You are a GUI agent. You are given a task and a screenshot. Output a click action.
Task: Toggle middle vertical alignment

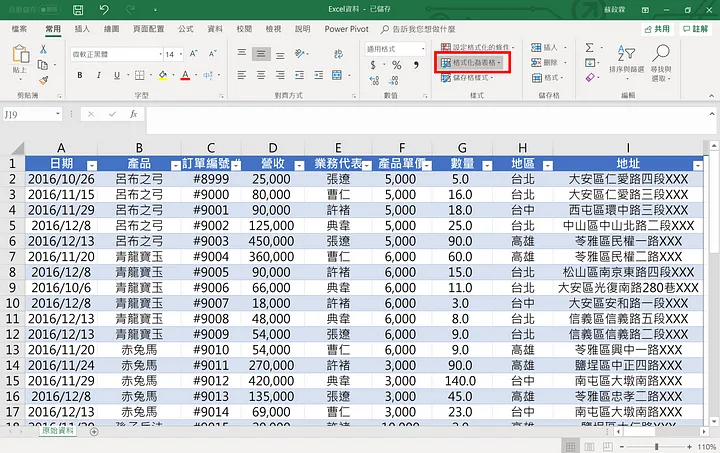pyautogui.click(x=261, y=54)
